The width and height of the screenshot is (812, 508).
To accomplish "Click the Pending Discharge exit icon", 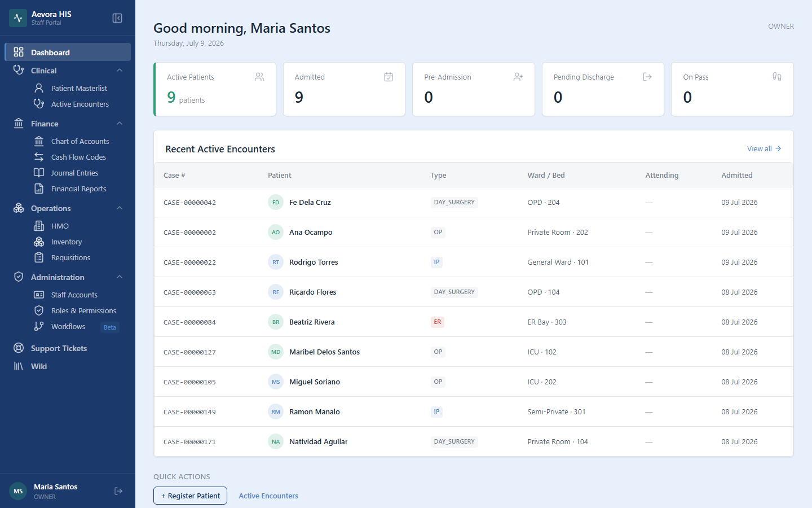I will [647, 77].
